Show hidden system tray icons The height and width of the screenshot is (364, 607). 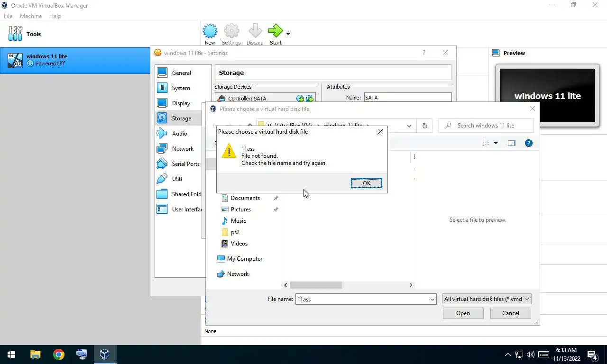[507, 355]
